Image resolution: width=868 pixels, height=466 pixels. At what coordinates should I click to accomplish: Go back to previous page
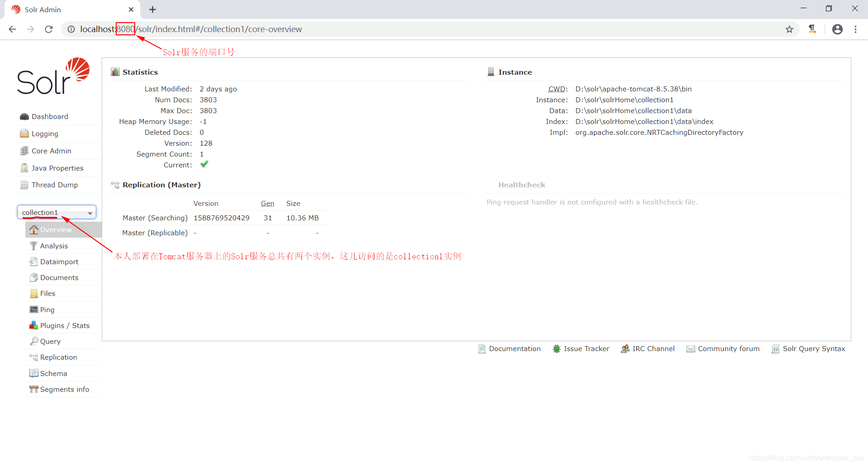(13, 29)
